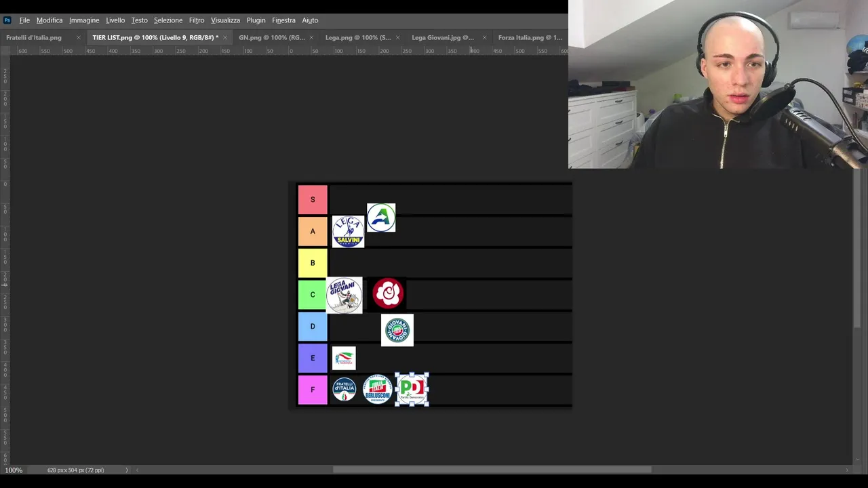This screenshot has width=868, height=488.
Task: Select the PD logo in tier F
Action: tap(412, 389)
